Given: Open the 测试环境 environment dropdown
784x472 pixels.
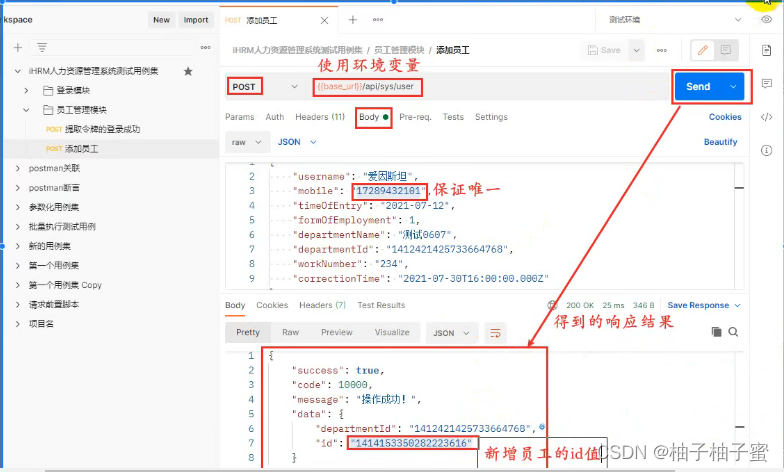Looking at the screenshot, I should point(674,20).
